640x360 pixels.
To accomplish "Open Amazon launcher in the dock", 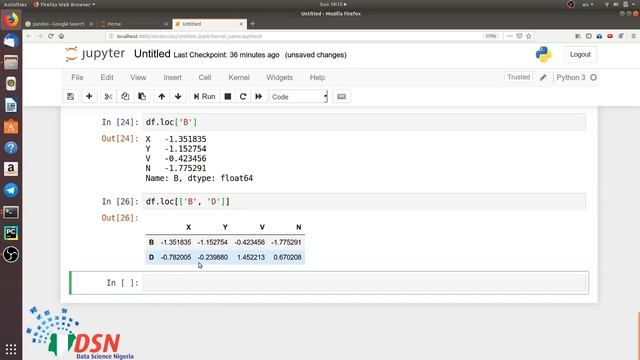I will pyautogui.click(x=11, y=169).
